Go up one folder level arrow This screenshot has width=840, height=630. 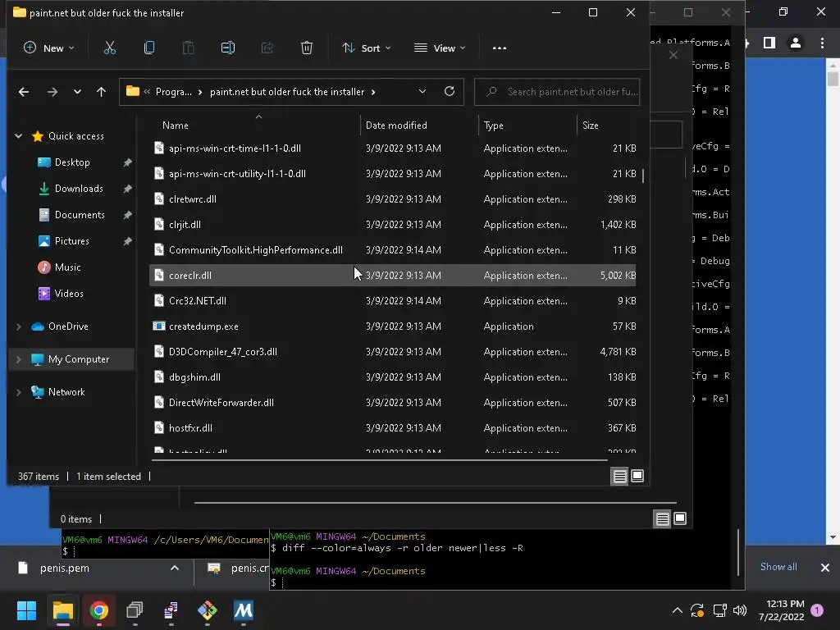coord(101,92)
